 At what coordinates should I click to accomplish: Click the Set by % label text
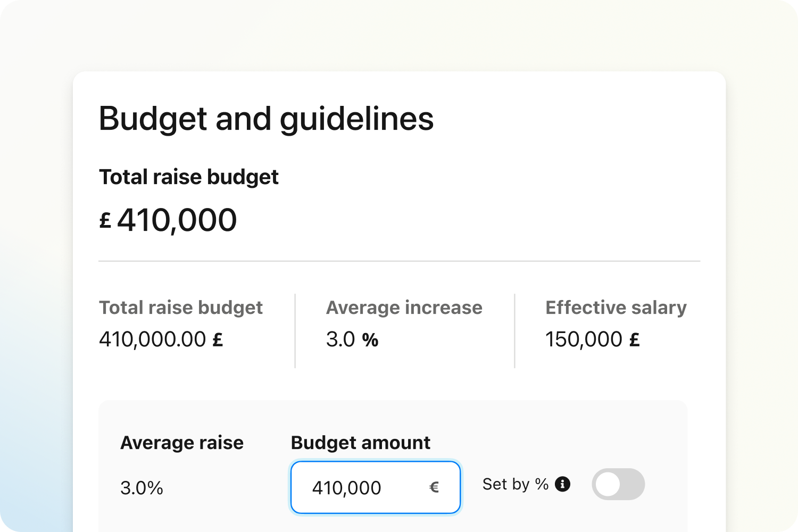coord(516,484)
